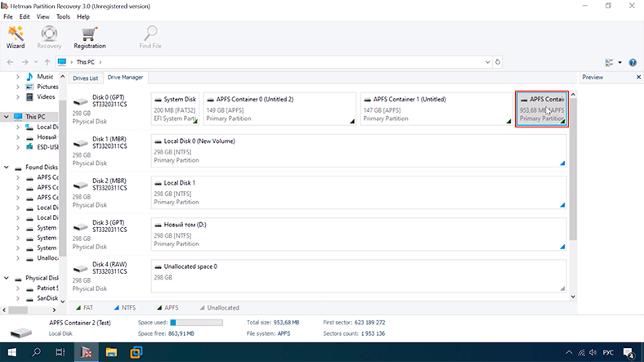Open Registration from the toolbar
Viewport: 644px width, 362px height.
[90, 38]
